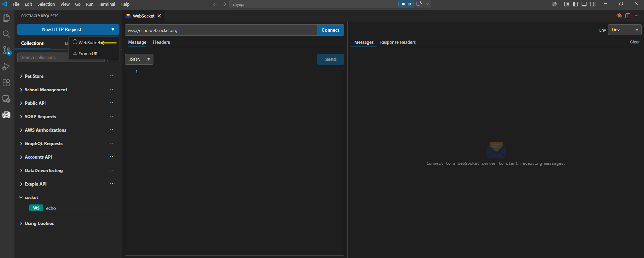Open the JSON message format dropdown
This screenshot has height=258, width=644.
coord(139,59)
